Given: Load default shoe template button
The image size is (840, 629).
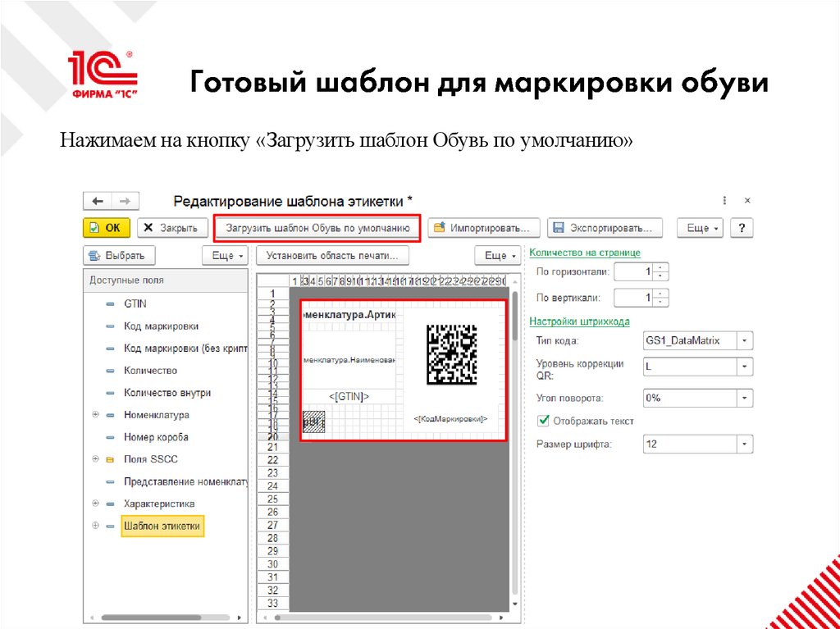Looking at the screenshot, I should click(317, 228).
